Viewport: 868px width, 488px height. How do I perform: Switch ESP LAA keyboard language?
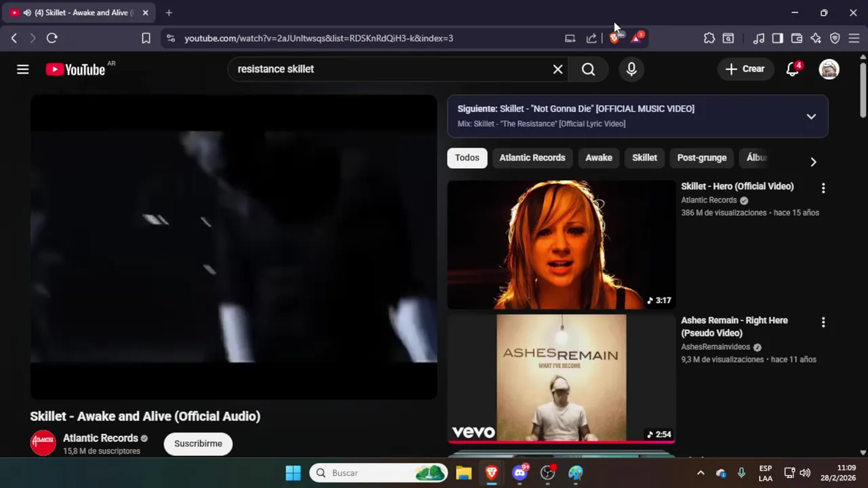click(766, 473)
